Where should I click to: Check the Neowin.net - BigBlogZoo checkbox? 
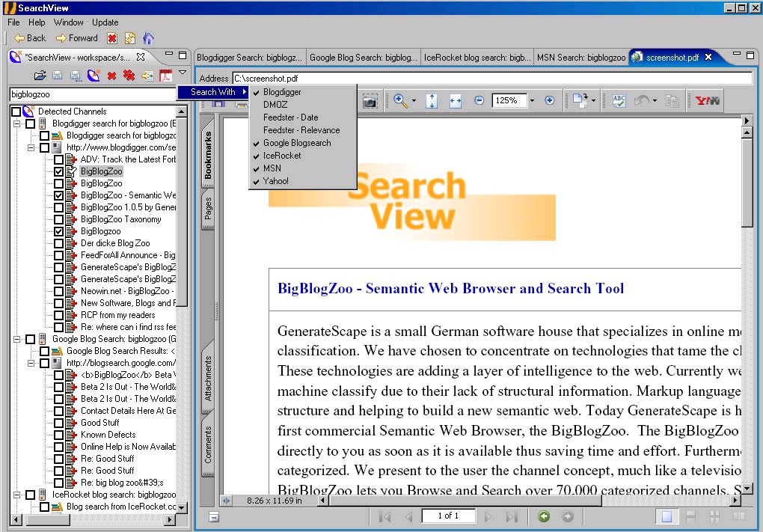point(59,291)
